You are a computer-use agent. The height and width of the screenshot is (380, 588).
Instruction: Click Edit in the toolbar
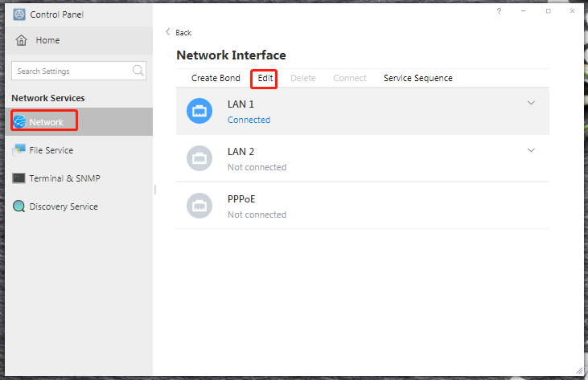click(265, 78)
